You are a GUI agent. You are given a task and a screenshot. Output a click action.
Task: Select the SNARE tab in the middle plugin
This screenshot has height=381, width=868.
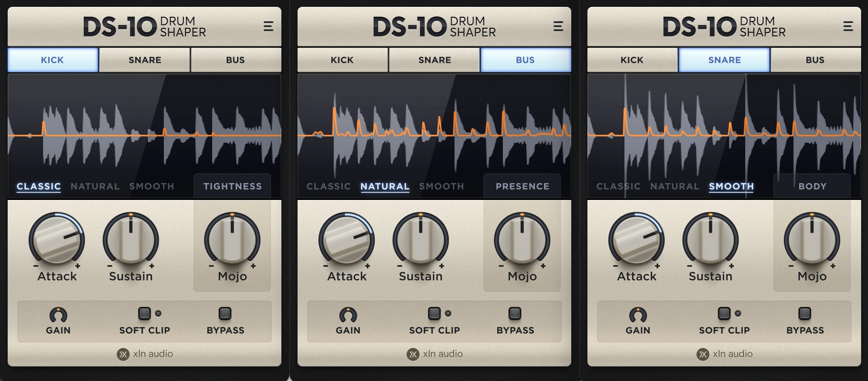[434, 60]
